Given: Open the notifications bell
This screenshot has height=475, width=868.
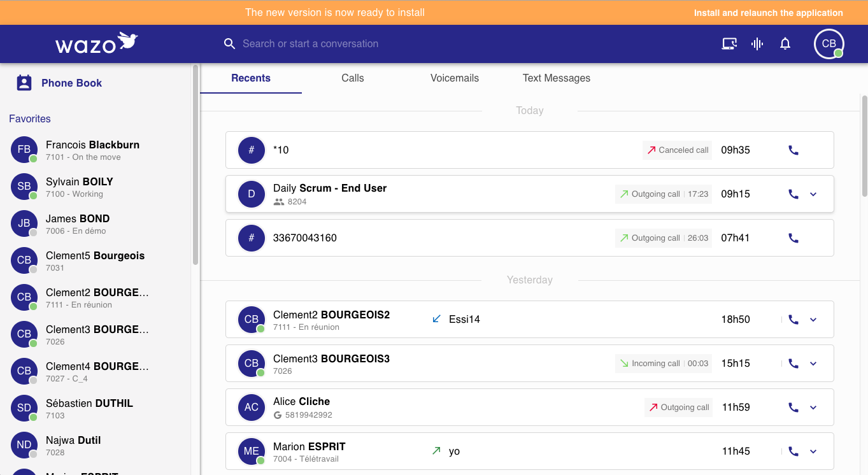Looking at the screenshot, I should (x=785, y=44).
